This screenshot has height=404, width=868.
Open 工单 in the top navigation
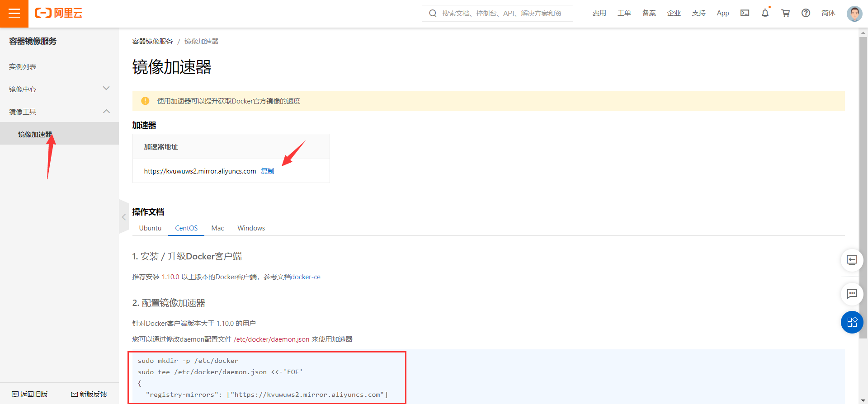click(624, 13)
